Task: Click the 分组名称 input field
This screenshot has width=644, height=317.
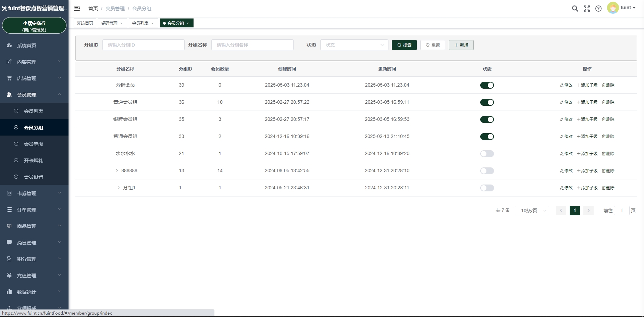Action: tap(252, 45)
